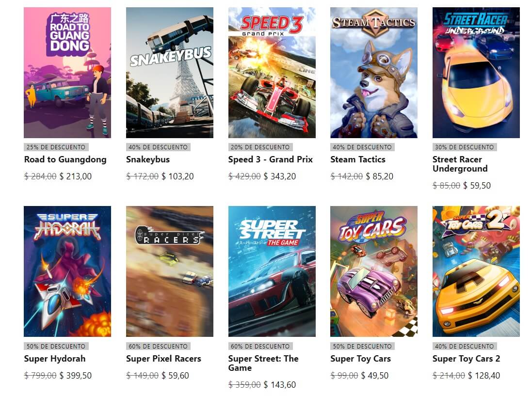Open the Snakeybus title link
The height and width of the screenshot is (396, 532).
click(x=148, y=159)
